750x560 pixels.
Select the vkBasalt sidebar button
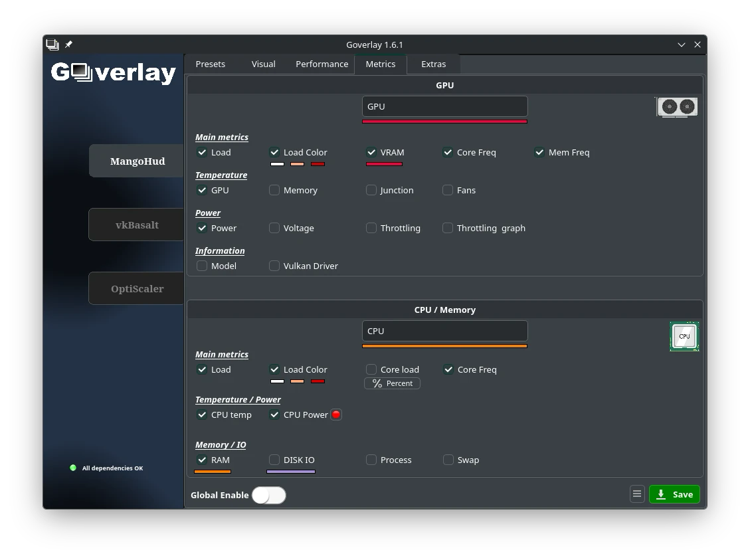(137, 225)
